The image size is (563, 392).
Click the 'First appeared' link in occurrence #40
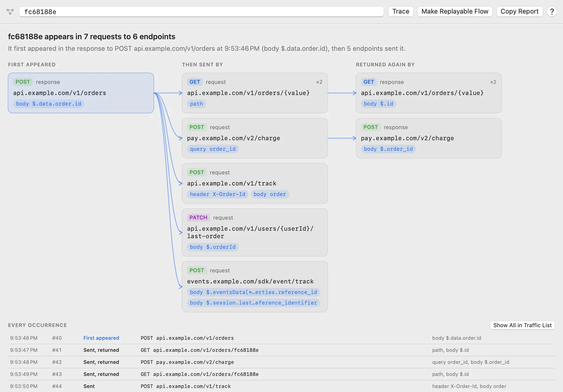point(101,338)
